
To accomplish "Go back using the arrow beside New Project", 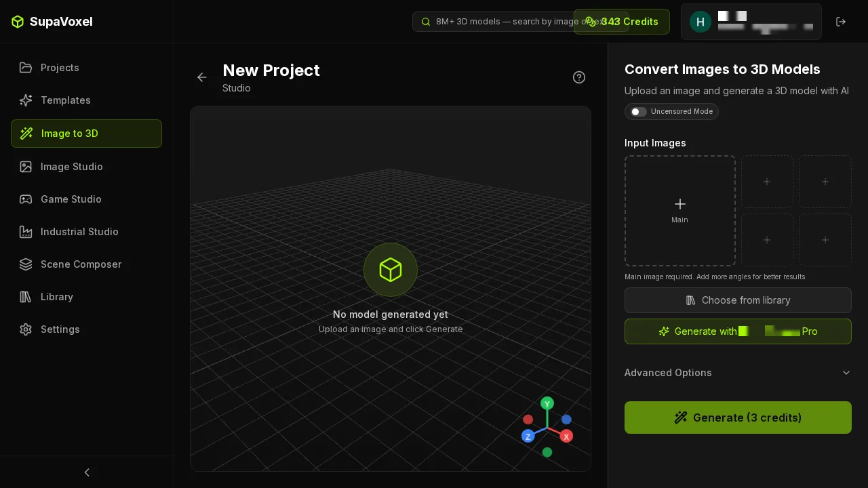I will (x=202, y=77).
